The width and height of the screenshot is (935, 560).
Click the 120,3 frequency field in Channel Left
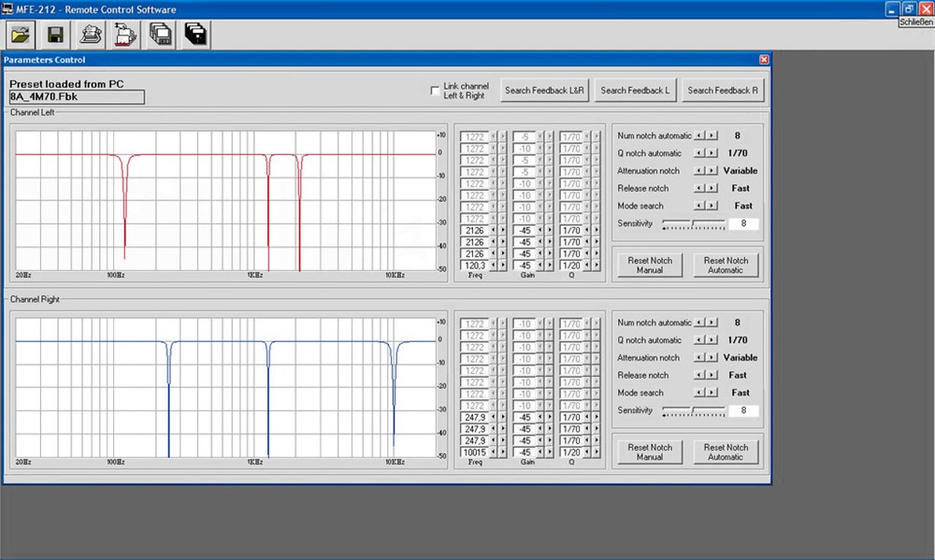click(474, 266)
